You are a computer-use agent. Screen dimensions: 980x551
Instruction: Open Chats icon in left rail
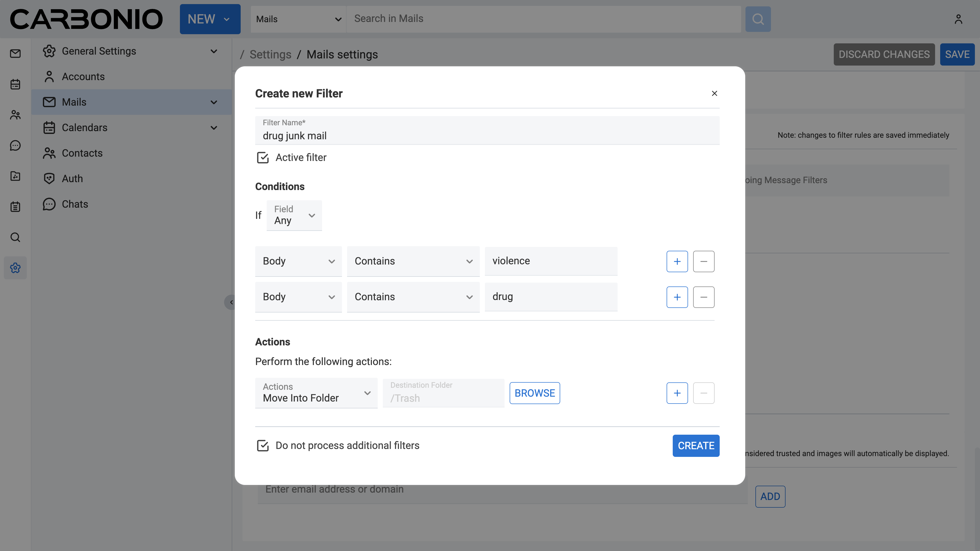point(15,146)
